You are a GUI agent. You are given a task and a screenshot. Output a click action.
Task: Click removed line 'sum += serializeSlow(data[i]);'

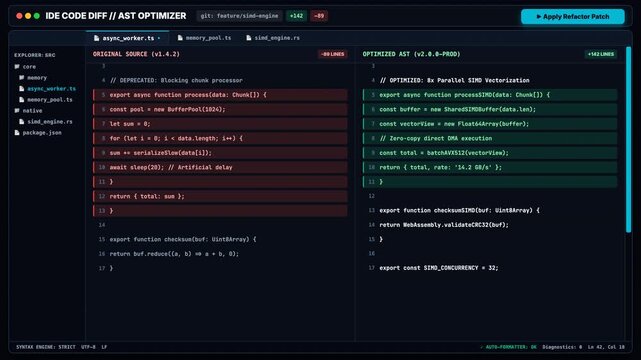click(x=220, y=153)
